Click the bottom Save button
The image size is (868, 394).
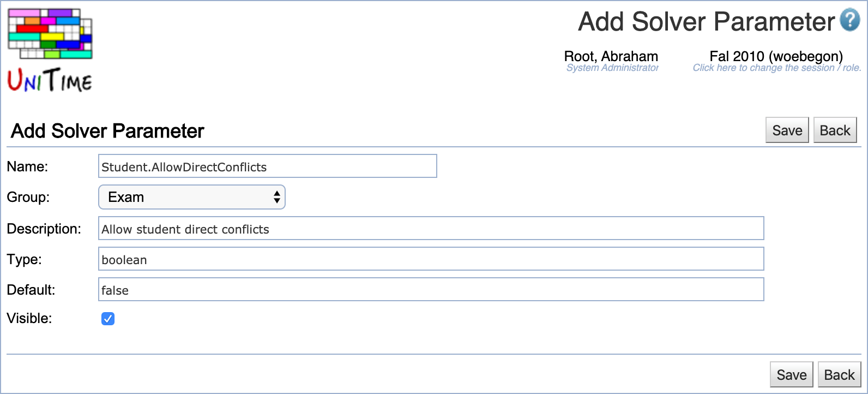coord(791,375)
